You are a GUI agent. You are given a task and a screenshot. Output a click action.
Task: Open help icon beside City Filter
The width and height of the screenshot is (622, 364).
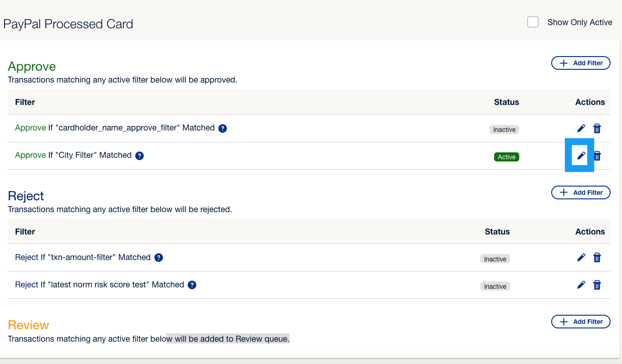140,156
